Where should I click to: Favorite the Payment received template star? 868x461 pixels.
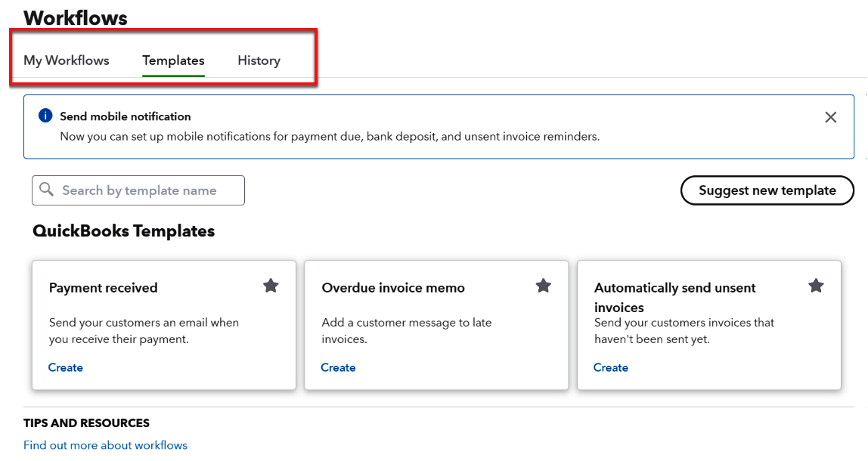click(x=271, y=286)
